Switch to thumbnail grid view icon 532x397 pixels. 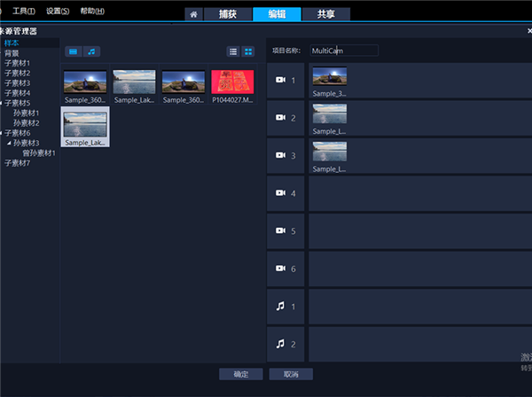248,51
